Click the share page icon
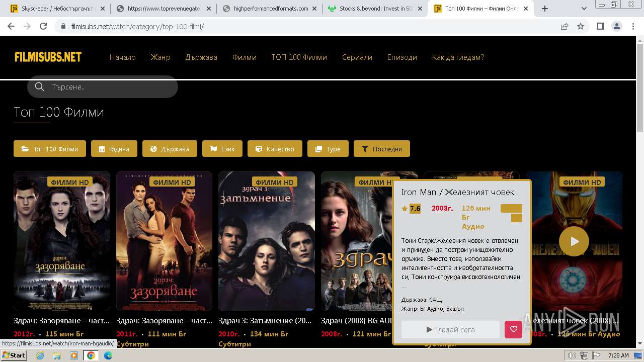This screenshot has height=362, width=644. pos(565,27)
